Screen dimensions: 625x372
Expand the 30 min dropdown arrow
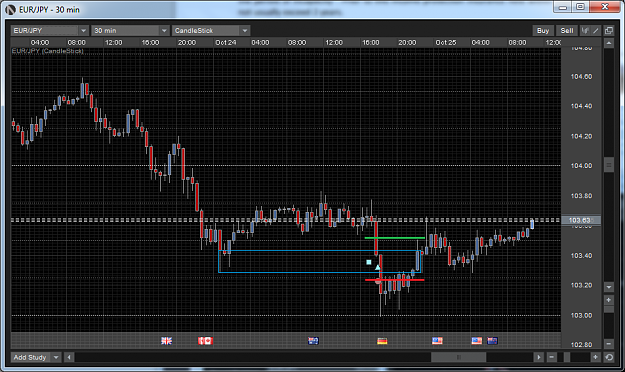pos(164,31)
